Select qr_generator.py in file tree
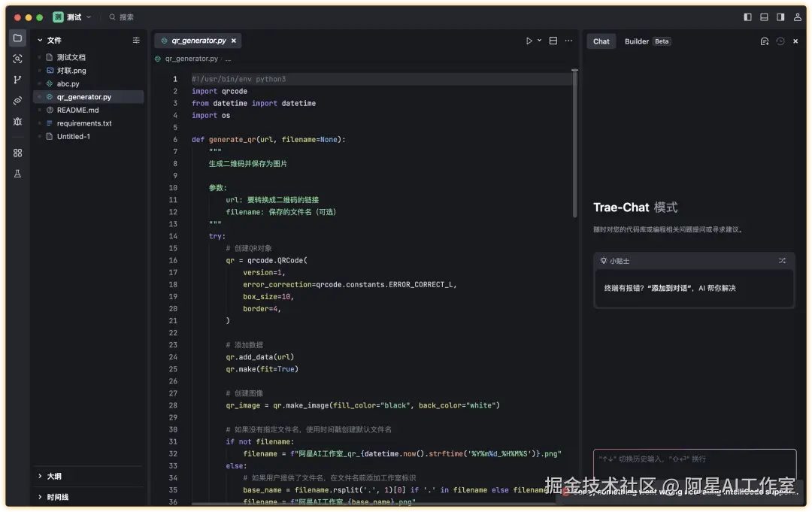812x512 pixels. tap(89, 97)
